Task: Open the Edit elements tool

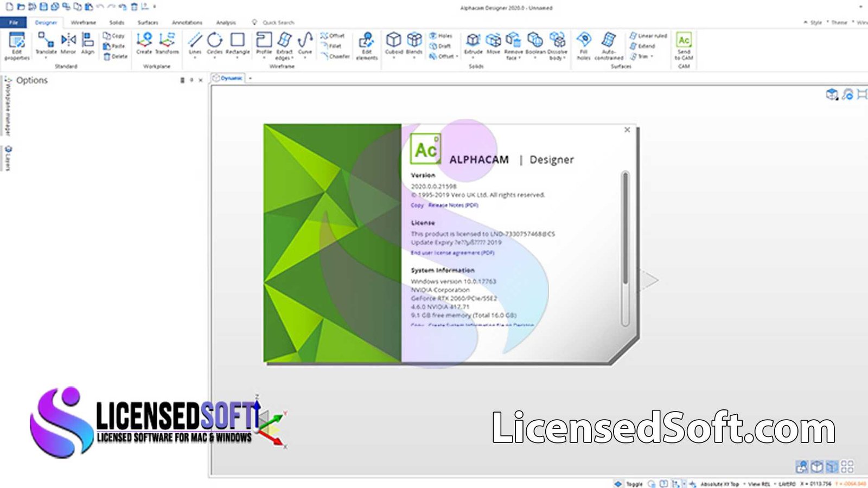Action: pyautogui.click(x=367, y=46)
